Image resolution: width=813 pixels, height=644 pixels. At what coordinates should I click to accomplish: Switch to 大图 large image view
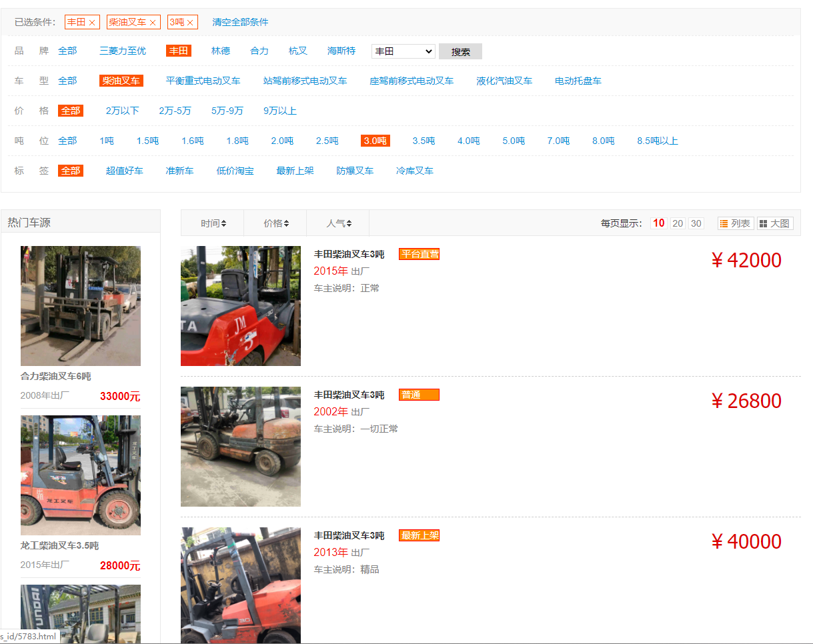(775, 223)
